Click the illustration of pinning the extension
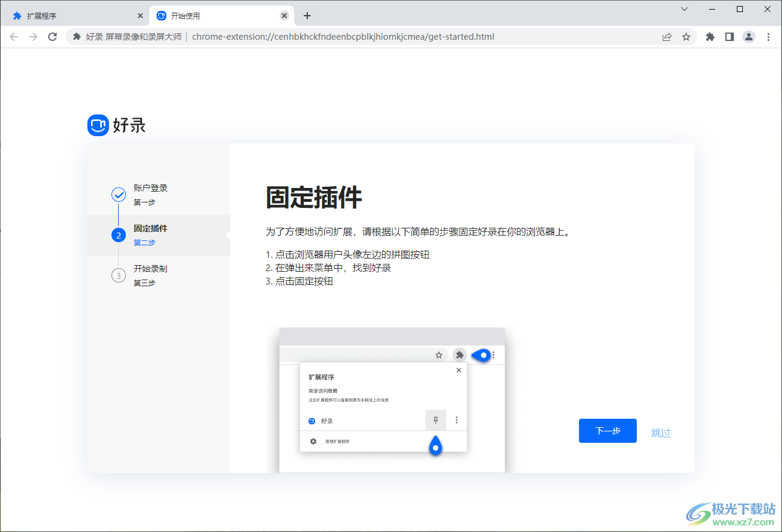 click(x=392, y=400)
